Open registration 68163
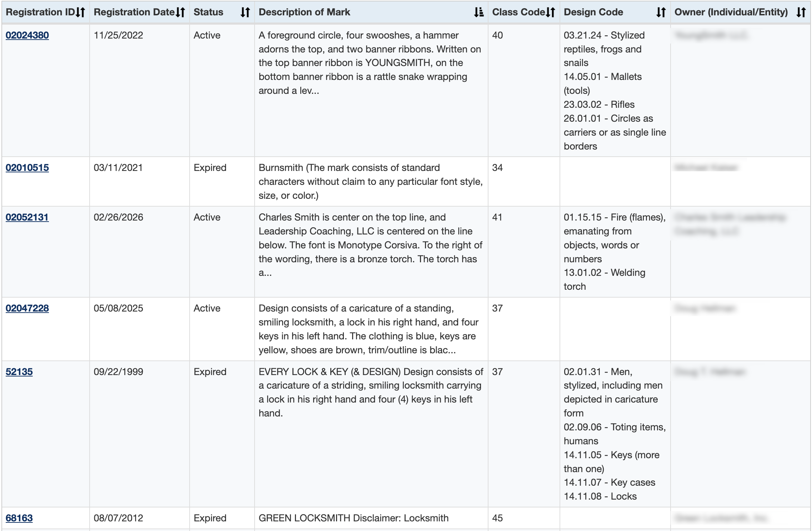Viewport: 812px width, 531px height. 19,518
